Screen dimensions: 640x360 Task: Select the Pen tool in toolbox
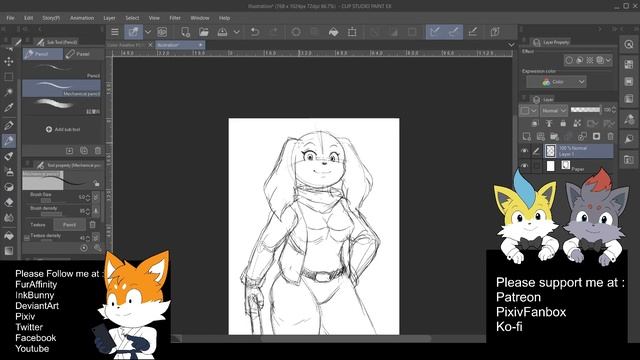(9, 125)
